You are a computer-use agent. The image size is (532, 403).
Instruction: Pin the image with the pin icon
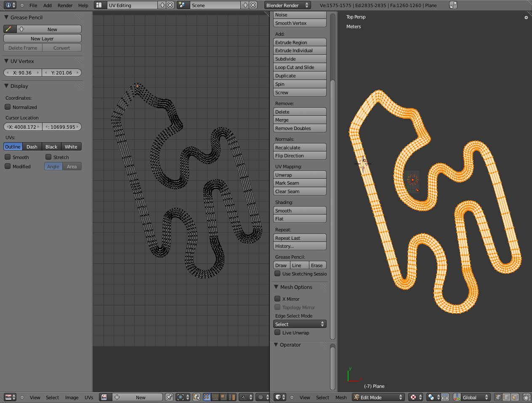(169, 397)
